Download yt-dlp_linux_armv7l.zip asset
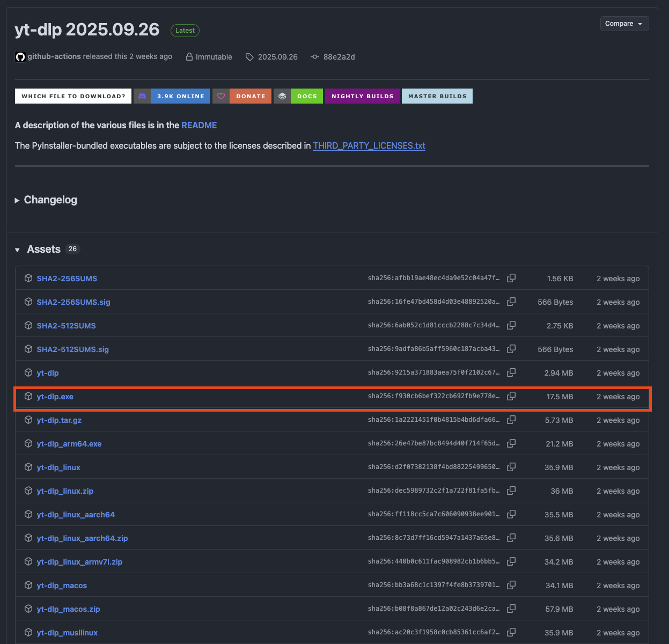 coord(79,562)
